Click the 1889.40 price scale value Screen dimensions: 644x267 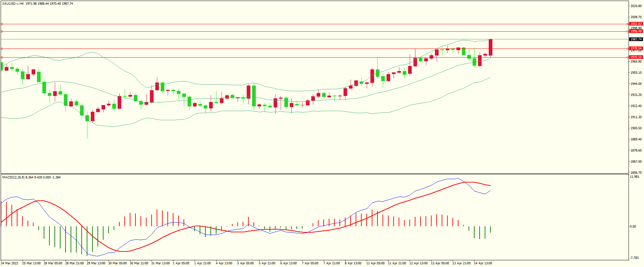coord(636,139)
